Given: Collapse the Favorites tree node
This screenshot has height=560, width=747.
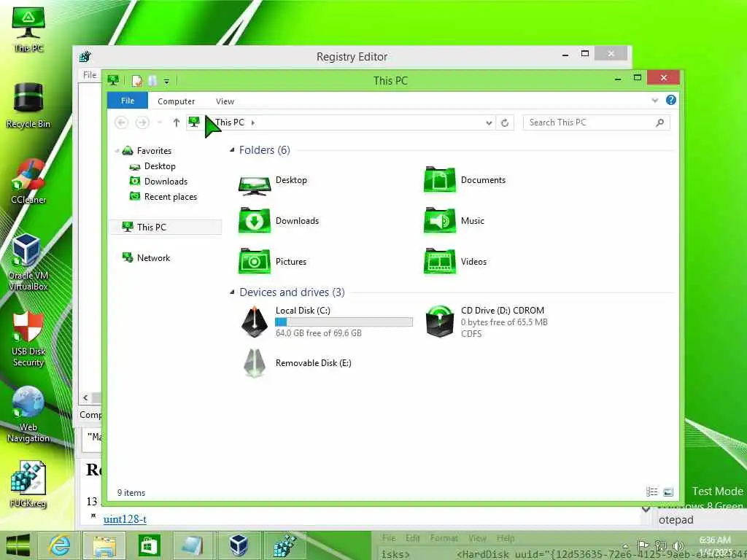Looking at the screenshot, I should (117, 151).
